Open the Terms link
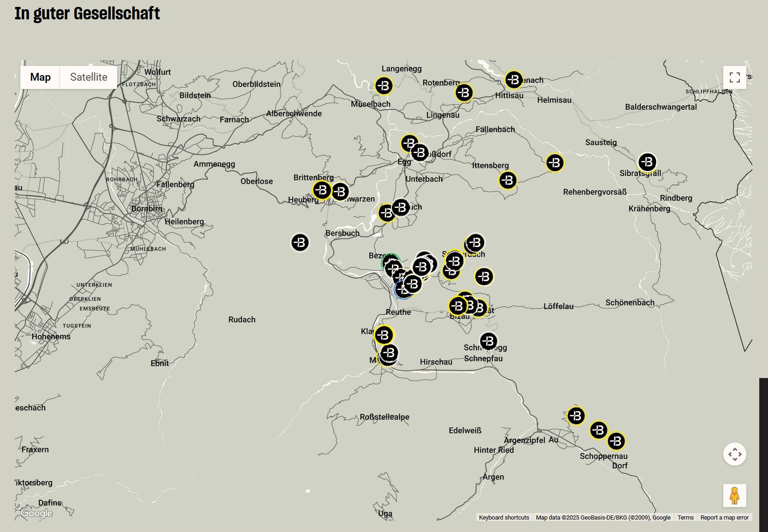768x532 pixels. click(x=685, y=517)
